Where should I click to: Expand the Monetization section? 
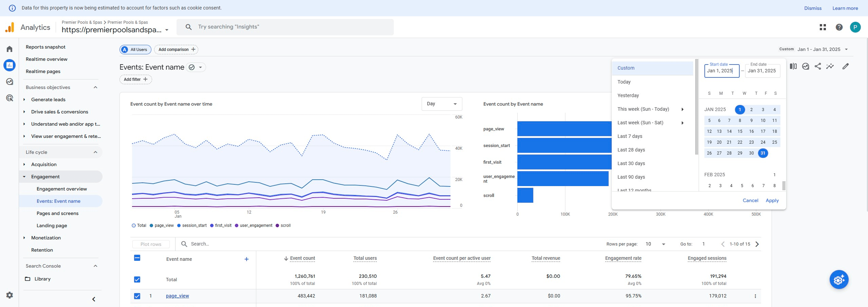coord(46,238)
